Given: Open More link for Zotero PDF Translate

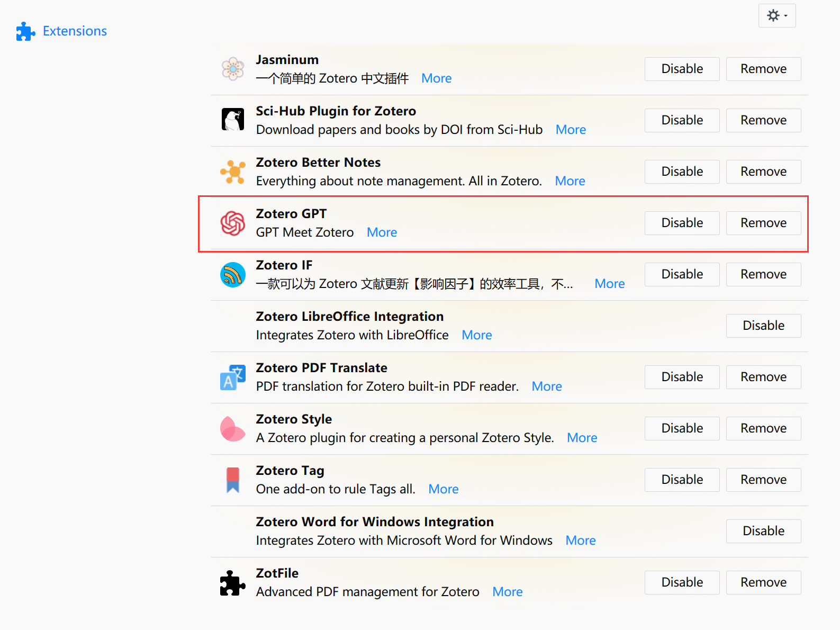Looking at the screenshot, I should pos(547,386).
